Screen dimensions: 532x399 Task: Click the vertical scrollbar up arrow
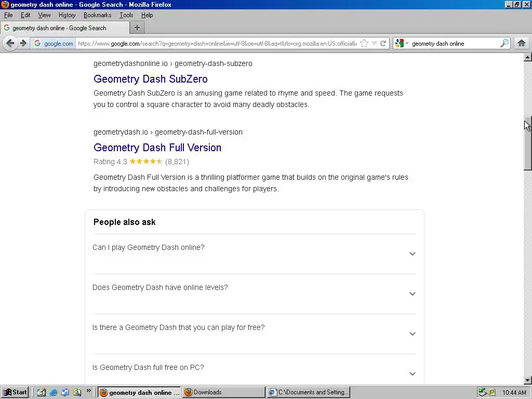pyautogui.click(x=527, y=57)
